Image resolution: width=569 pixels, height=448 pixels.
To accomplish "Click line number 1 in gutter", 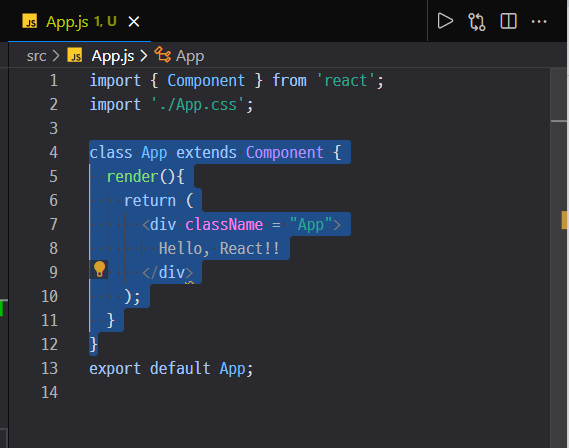I will coord(54,81).
